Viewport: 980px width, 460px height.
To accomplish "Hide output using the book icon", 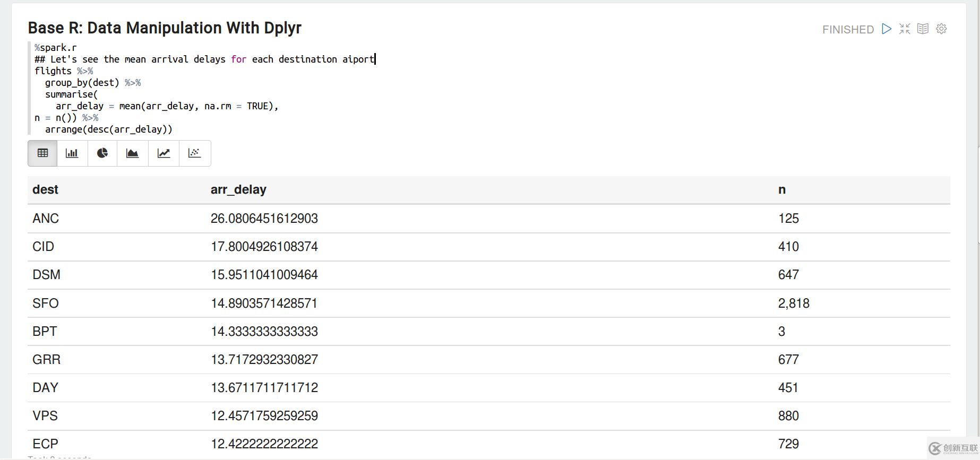I will pos(923,29).
